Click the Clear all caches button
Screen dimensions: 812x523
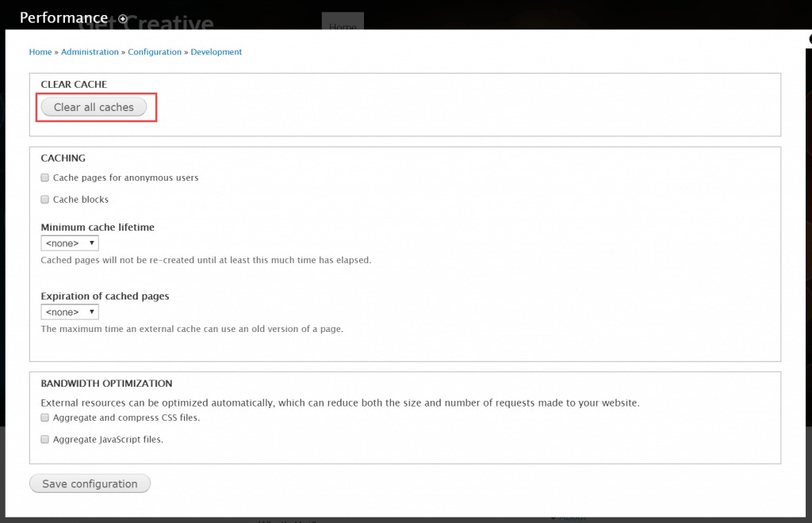click(94, 107)
